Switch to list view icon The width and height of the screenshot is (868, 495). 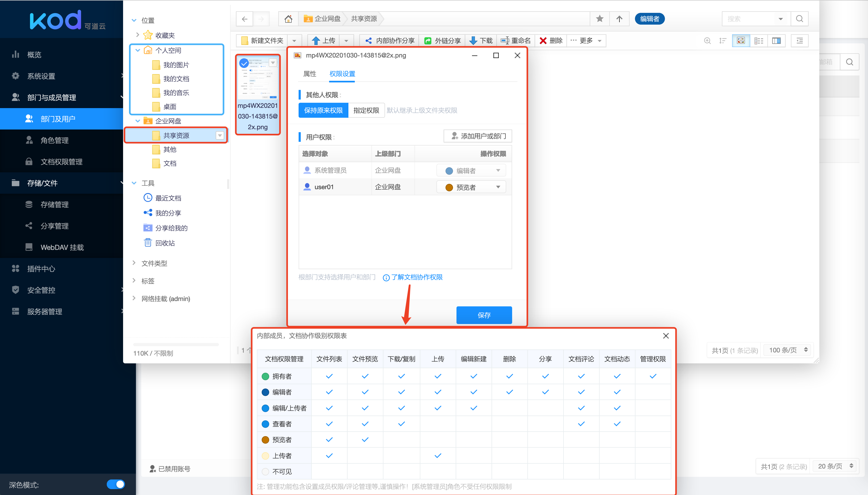(759, 41)
